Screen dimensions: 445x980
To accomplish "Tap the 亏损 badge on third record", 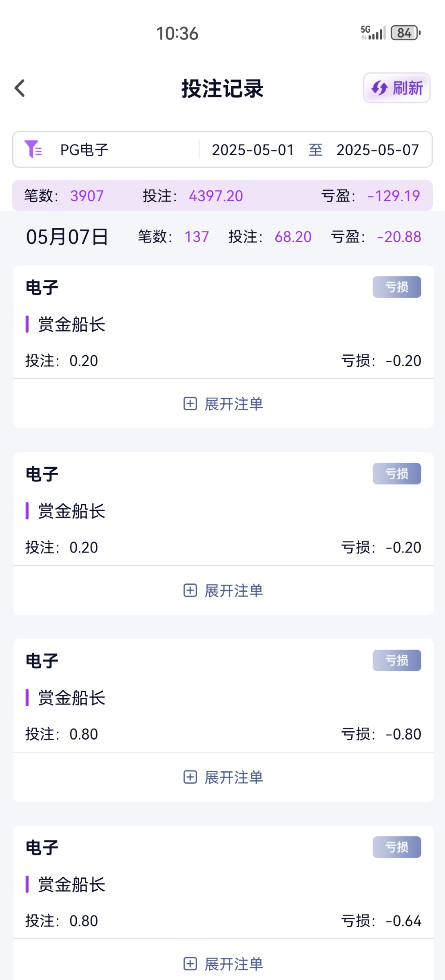I will point(396,660).
